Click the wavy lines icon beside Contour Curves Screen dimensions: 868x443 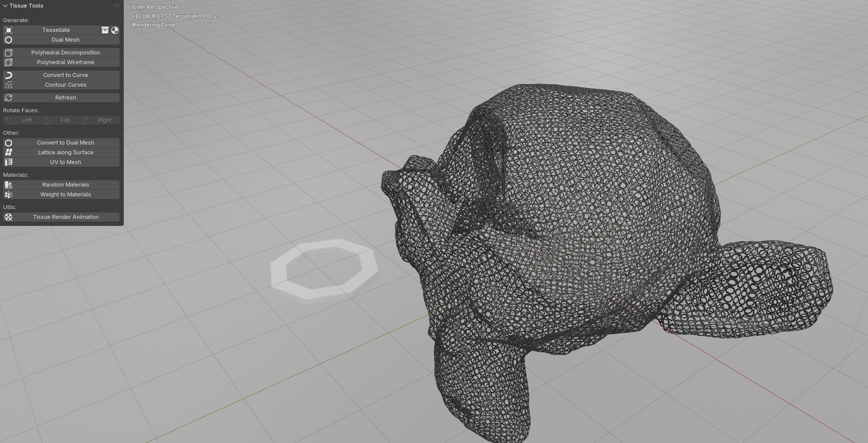pyautogui.click(x=8, y=84)
